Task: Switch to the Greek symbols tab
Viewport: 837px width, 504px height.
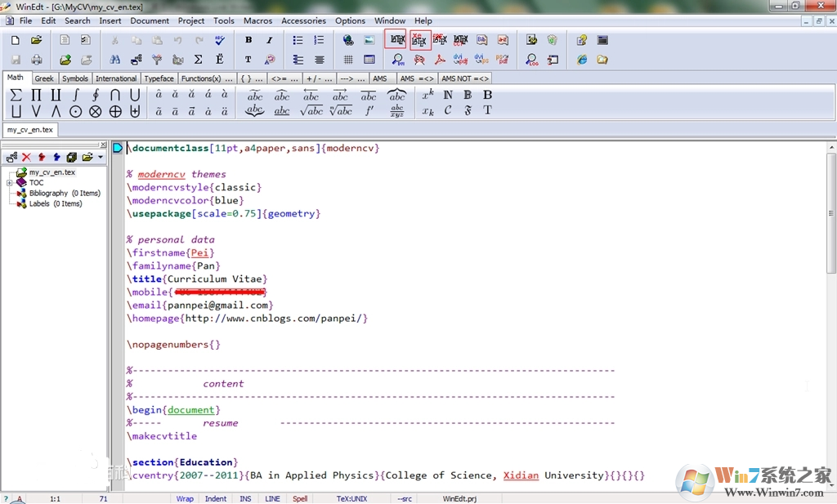Action: (x=44, y=78)
